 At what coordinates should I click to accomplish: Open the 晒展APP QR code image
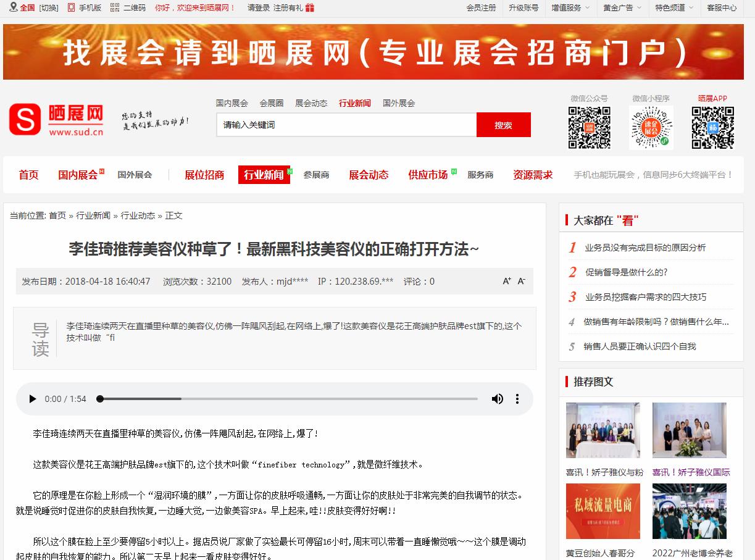click(x=712, y=127)
